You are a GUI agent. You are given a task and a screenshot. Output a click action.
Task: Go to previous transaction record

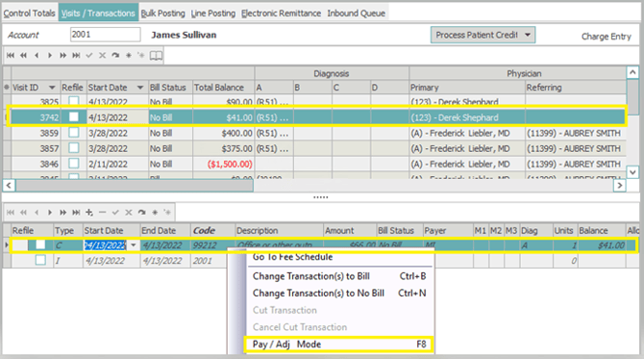coord(37,212)
